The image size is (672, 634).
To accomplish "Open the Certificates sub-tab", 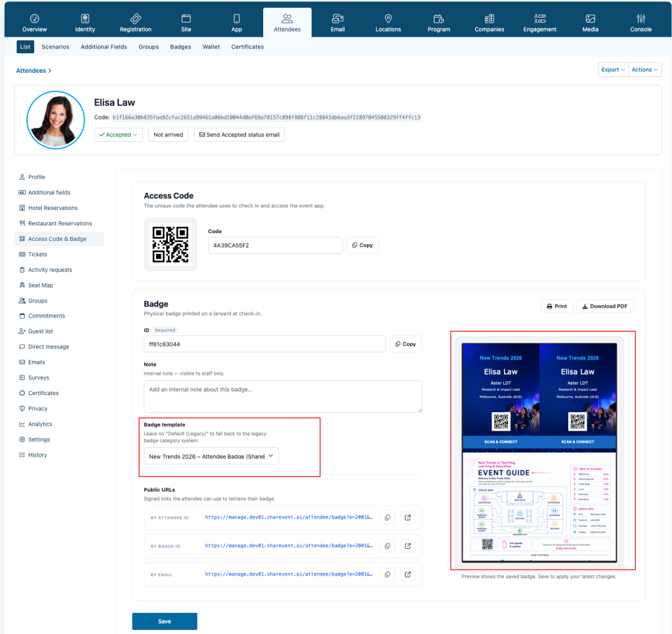I will click(247, 47).
